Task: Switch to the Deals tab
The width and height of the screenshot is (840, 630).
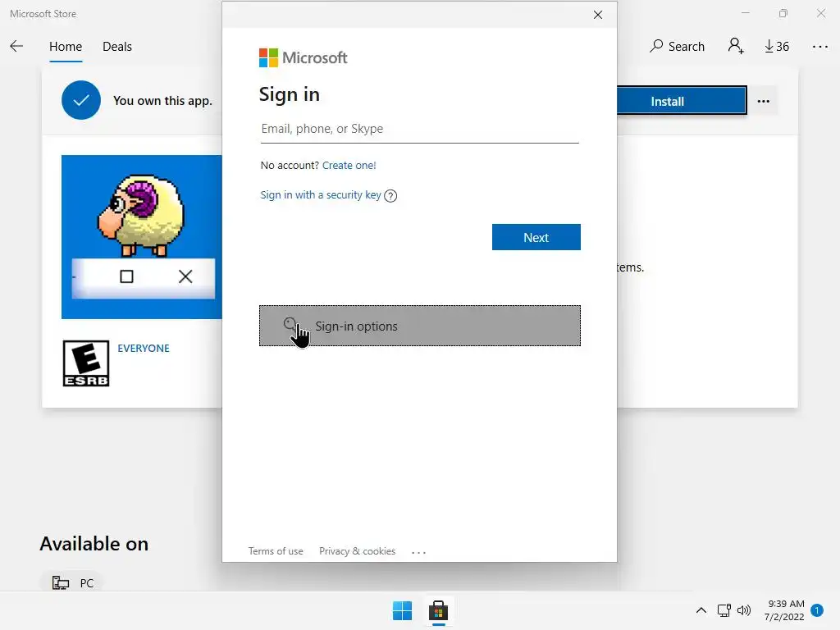Action: (116, 47)
